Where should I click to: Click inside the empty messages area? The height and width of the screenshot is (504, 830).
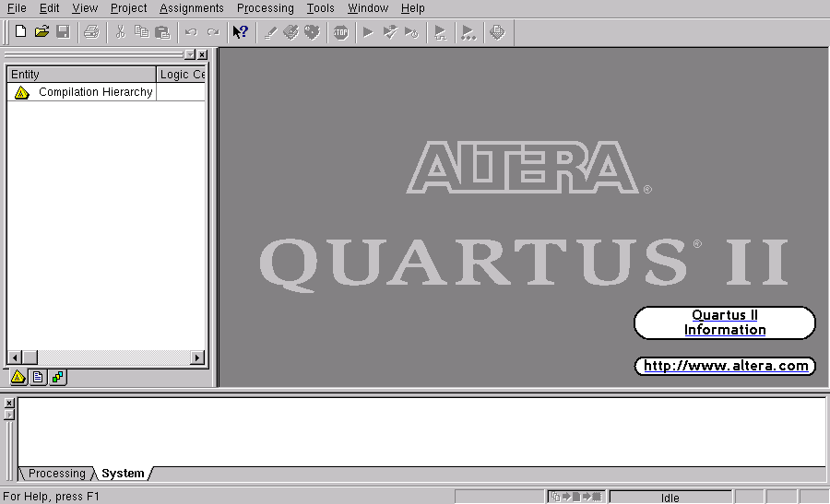[x=421, y=431]
